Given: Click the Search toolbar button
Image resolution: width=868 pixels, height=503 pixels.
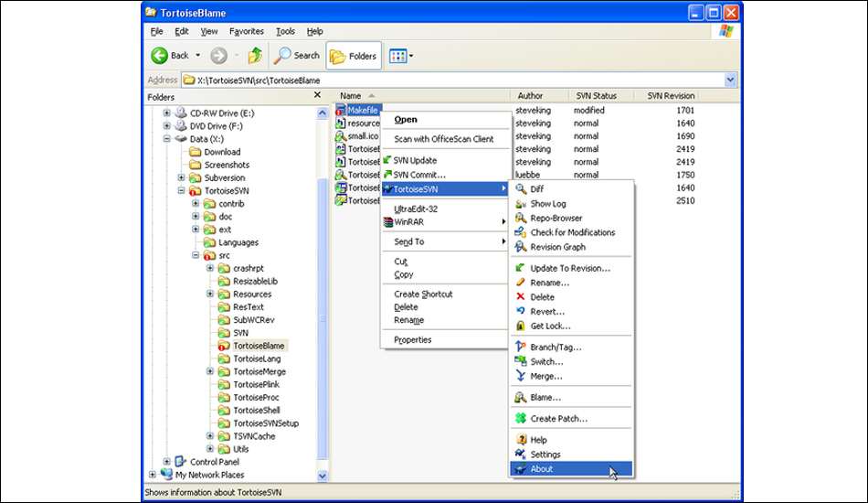Looking at the screenshot, I should [x=297, y=56].
